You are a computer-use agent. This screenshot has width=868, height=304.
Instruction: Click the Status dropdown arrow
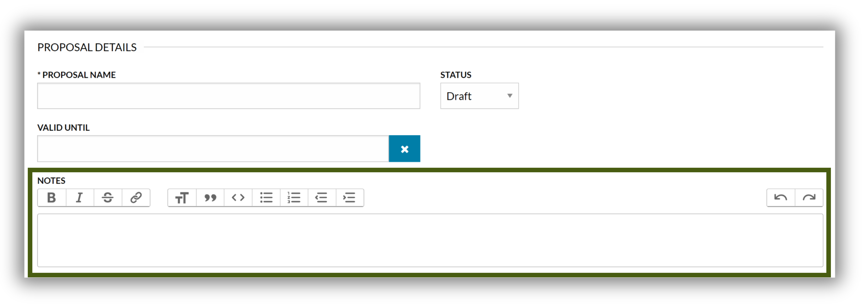coord(510,96)
